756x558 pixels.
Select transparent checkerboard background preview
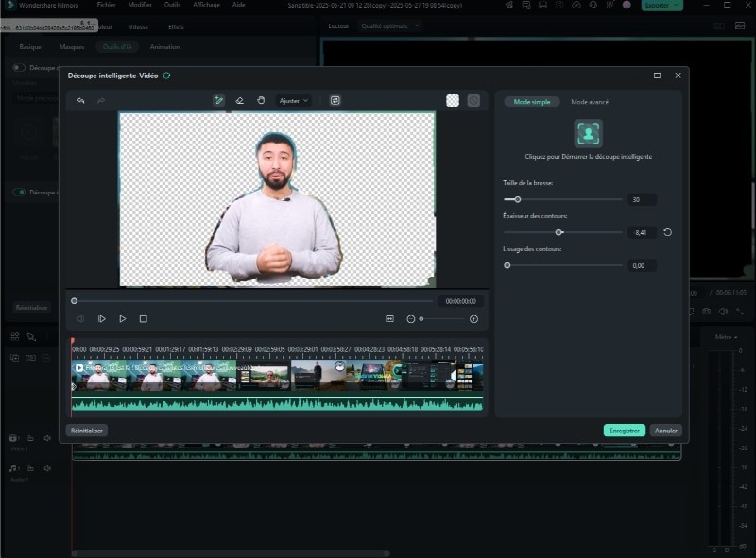coord(453,101)
